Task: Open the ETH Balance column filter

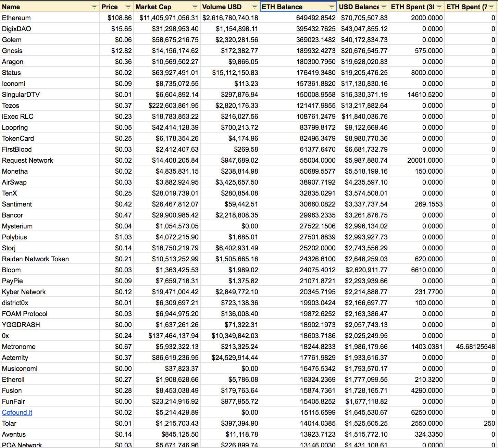Action: click(x=331, y=7)
